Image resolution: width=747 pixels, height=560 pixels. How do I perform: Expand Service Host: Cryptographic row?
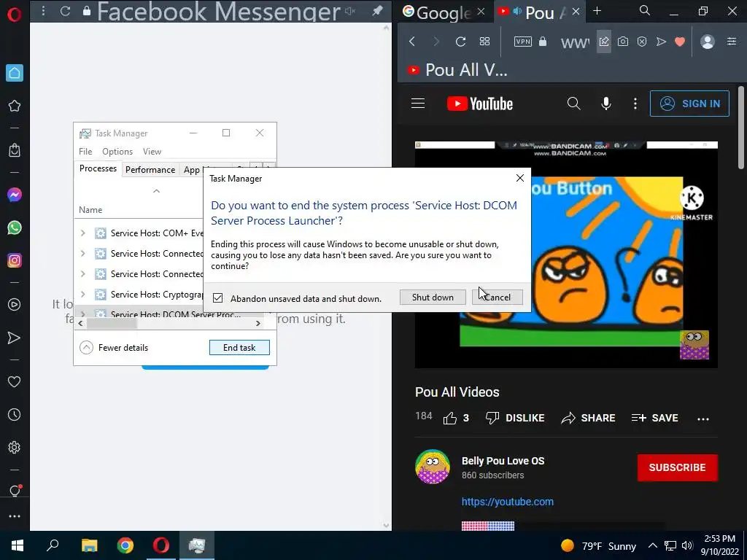pos(83,295)
